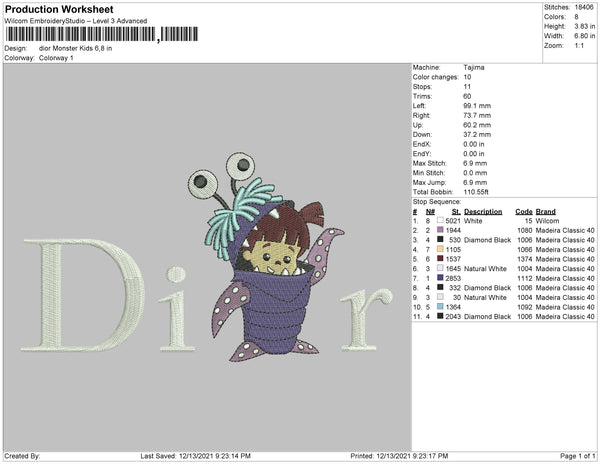This screenshot has height=464, width=600.
Task: Click the Total Bobbin value 110.55ft
Action: pyautogui.click(x=476, y=192)
